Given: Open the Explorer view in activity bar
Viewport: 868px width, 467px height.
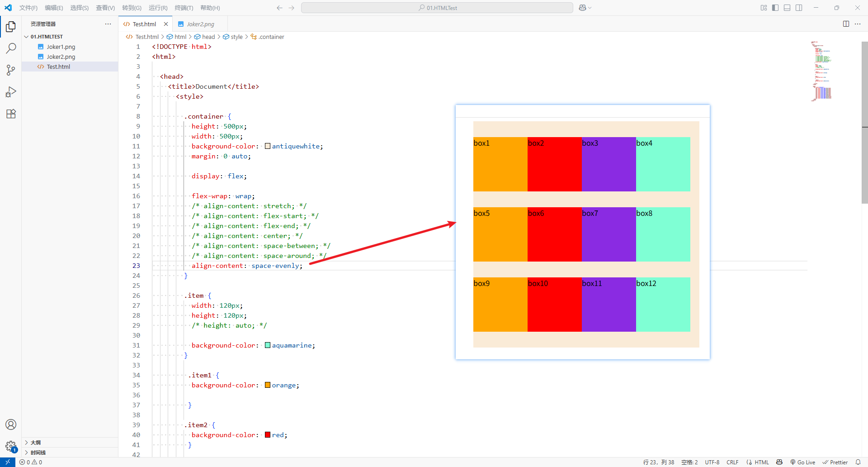Looking at the screenshot, I should point(11,27).
